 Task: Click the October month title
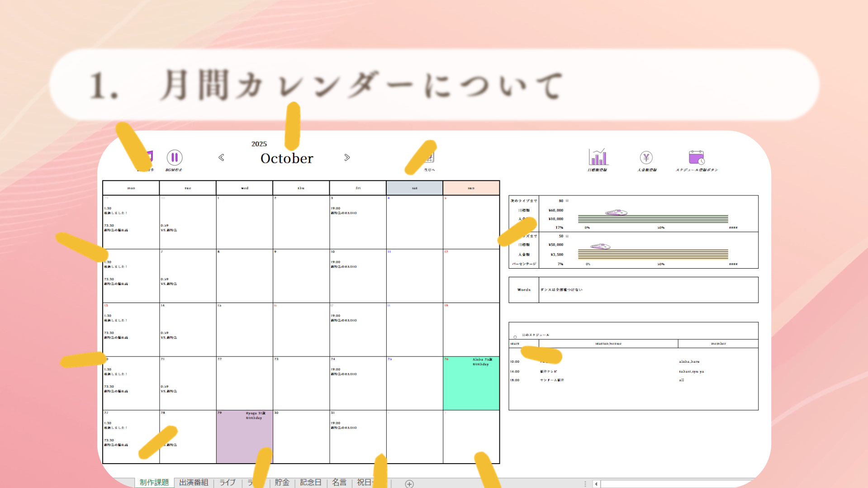tap(286, 158)
